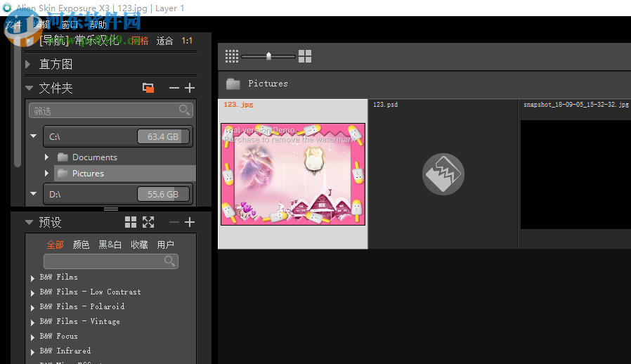631x364 pixels.
Task: Click the plus button in 文件夹 panel
Action: (x=190, y=88)
